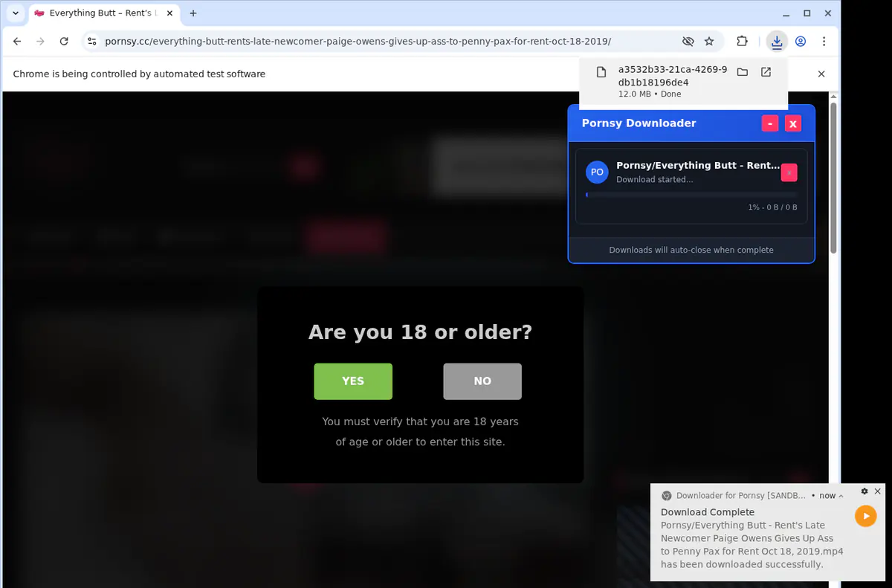Click the Chrome icon in notification header
Screen dimensions: 892x588
(667, 496)
